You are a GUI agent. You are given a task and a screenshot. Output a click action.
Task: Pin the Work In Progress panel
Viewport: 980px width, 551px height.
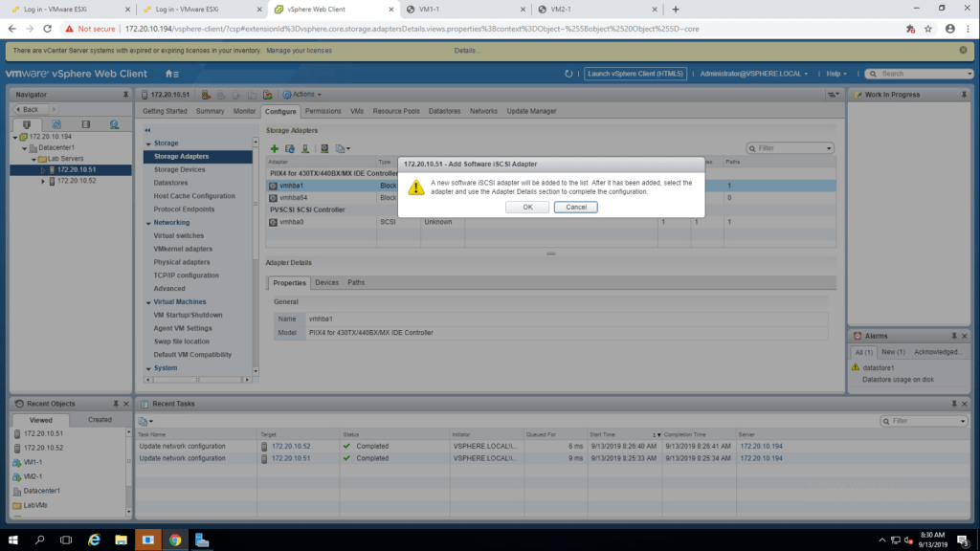click(x=954, y=95)
